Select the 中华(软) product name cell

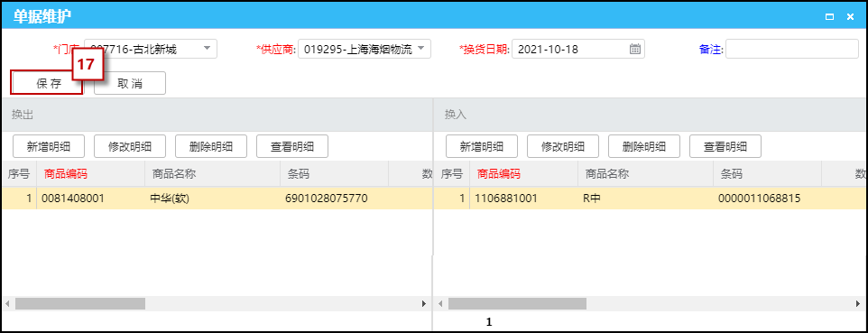(213, 199)
